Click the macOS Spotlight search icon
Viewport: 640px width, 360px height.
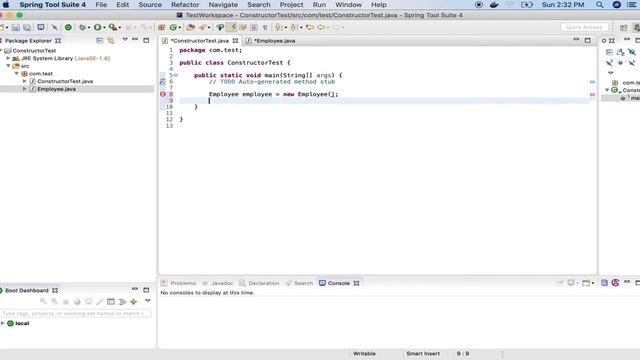tap(599, 5)
